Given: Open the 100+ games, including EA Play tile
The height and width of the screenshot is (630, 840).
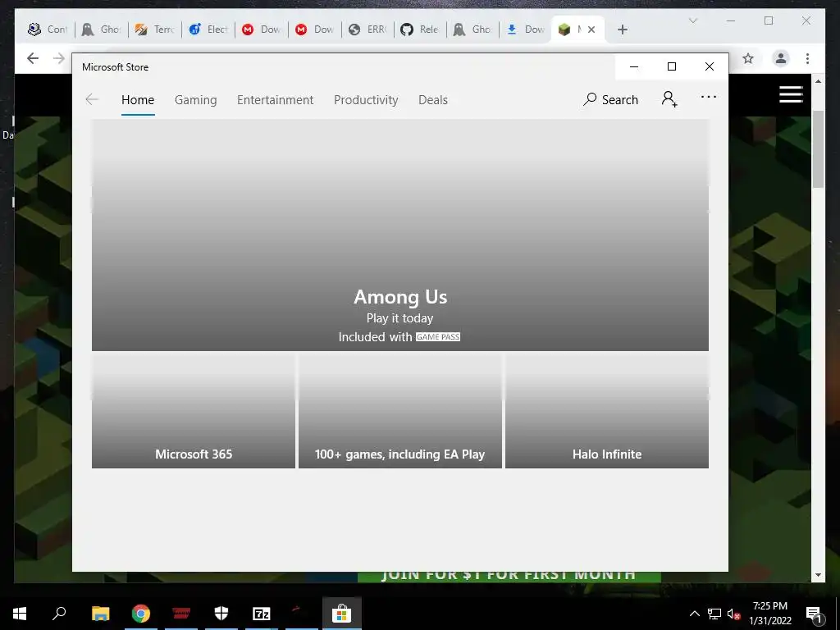Looking at the screenshot, I should point(399,410).
